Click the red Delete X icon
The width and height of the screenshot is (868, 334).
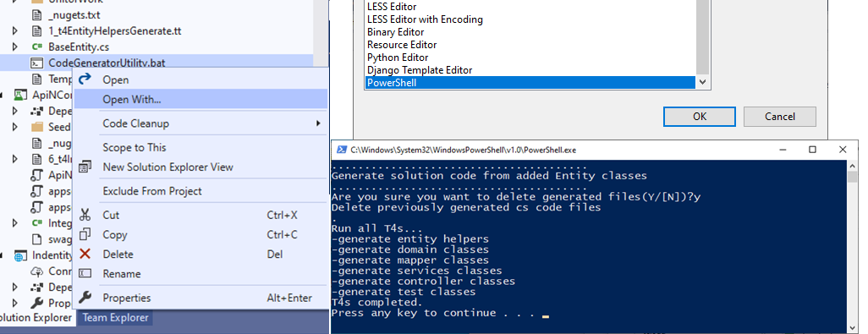[x=85, y=254]
